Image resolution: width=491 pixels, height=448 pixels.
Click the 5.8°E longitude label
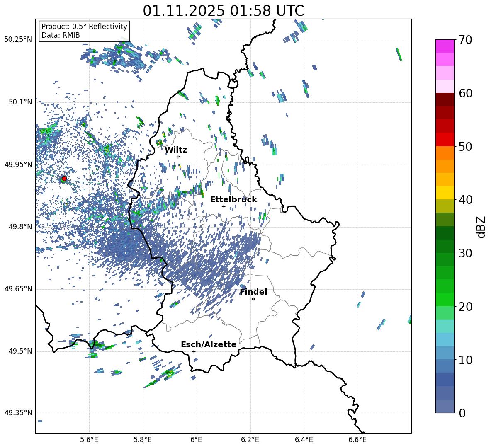tap(143, 440)
